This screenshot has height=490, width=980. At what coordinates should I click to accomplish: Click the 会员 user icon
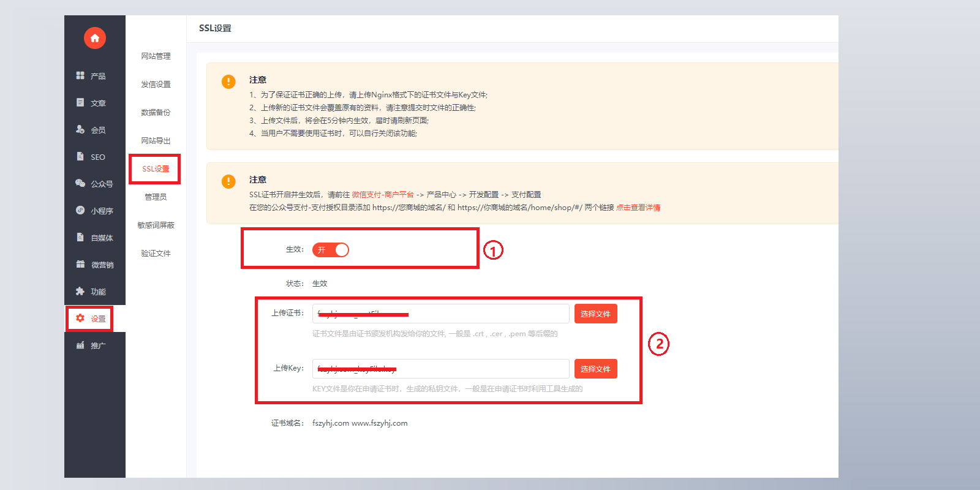tap(80, 129)
